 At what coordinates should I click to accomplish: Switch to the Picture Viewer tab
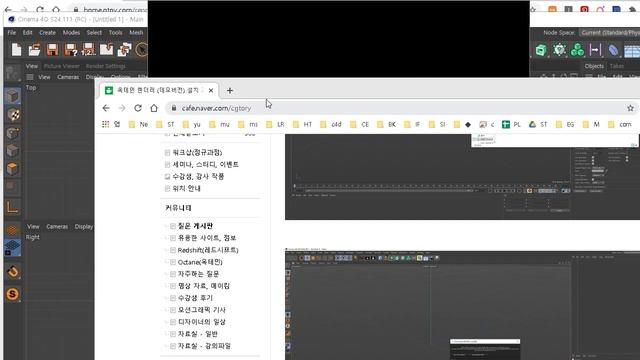coord(62,66)
